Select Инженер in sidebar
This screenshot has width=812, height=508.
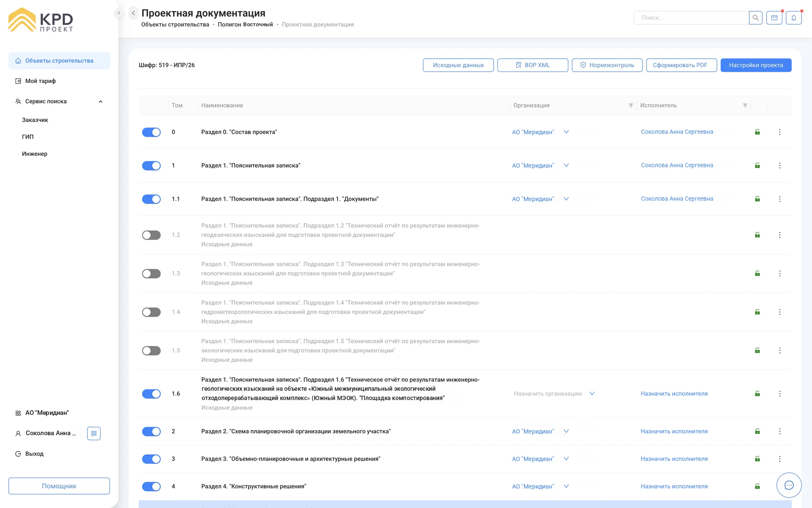click(35, 154)
